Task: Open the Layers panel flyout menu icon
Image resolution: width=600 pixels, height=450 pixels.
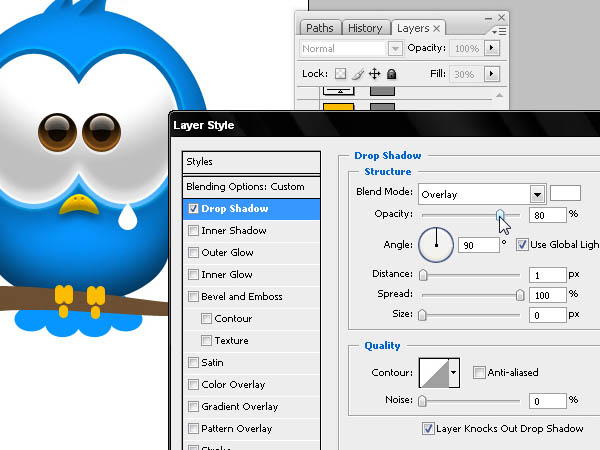Action: tap(499, 31)
